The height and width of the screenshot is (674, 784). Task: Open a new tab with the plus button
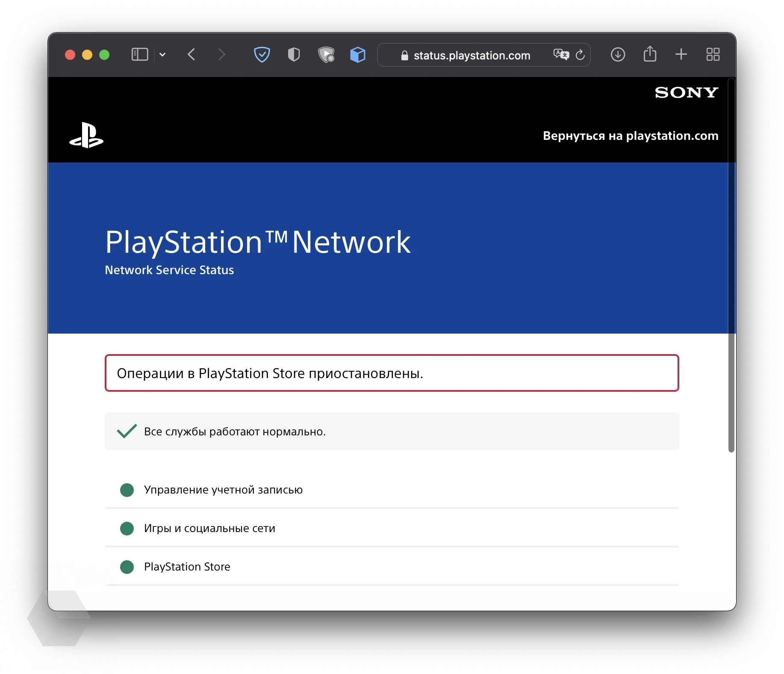(681, 54)
